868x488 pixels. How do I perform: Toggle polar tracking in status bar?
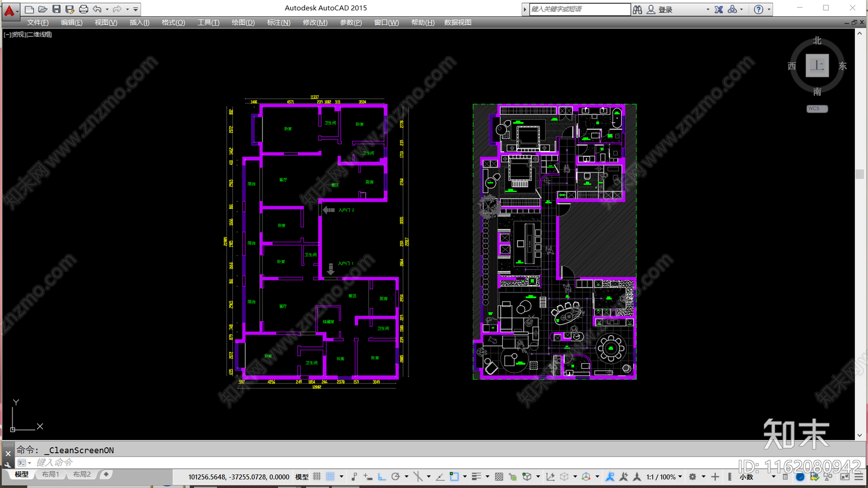(395, 477)
